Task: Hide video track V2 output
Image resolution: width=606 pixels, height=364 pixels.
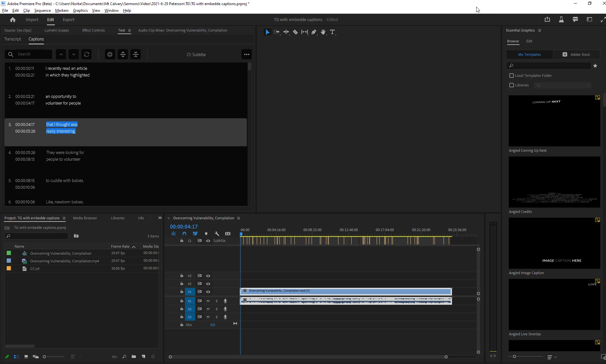Action: point(208,284)
